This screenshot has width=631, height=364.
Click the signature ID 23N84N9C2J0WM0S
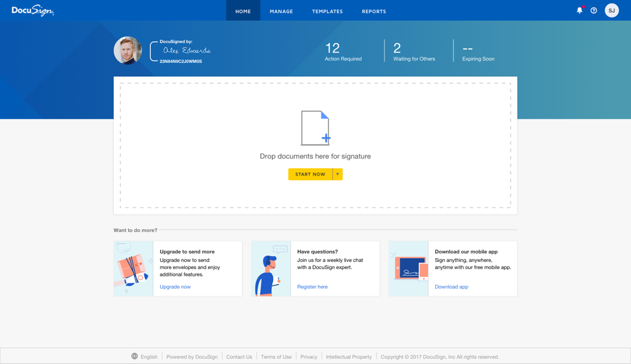pyautogui.click(x=181, y=62)
